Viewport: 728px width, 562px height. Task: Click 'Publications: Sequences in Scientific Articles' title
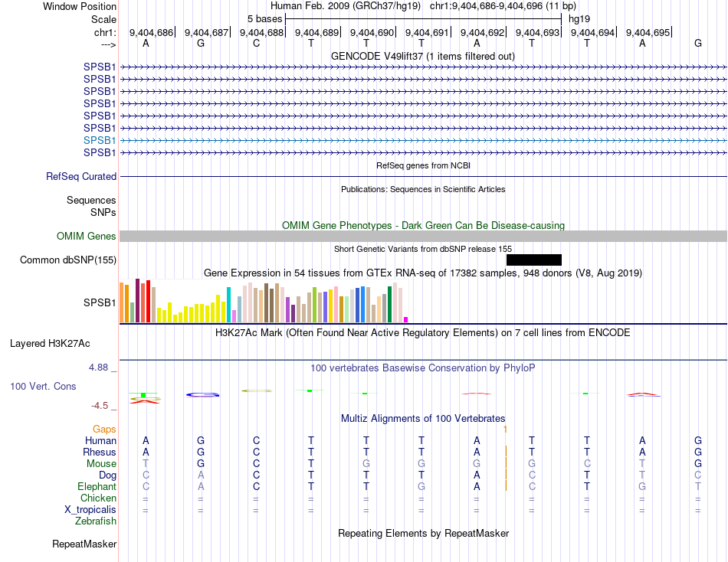tap(423, 189)
